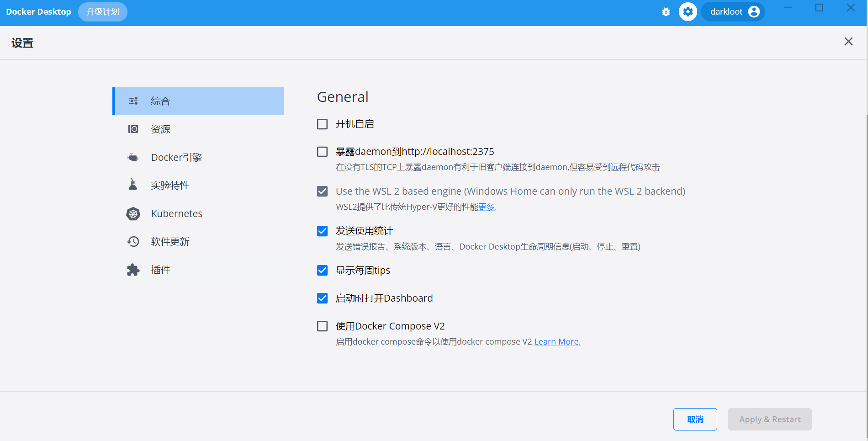This screenshot has width=868, height=441.
Task: Click Apply & Restart button
Action: click(x=770, y=419)
